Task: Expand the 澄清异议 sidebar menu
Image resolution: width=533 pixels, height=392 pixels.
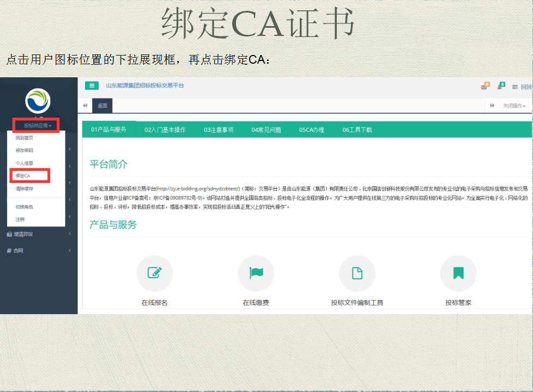Action: 23,234
